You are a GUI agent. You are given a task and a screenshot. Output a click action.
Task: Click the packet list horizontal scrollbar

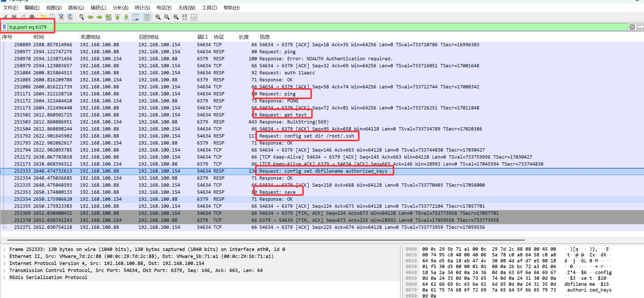[265, 240]
